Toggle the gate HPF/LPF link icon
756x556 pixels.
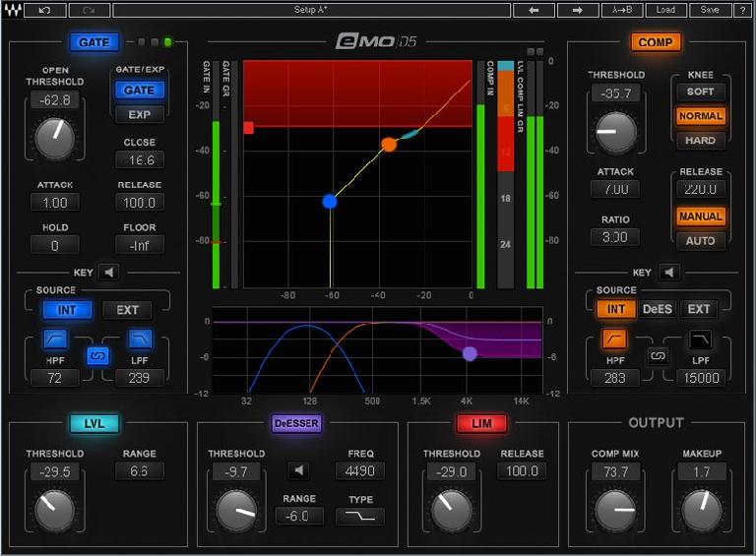pos(97,356)
